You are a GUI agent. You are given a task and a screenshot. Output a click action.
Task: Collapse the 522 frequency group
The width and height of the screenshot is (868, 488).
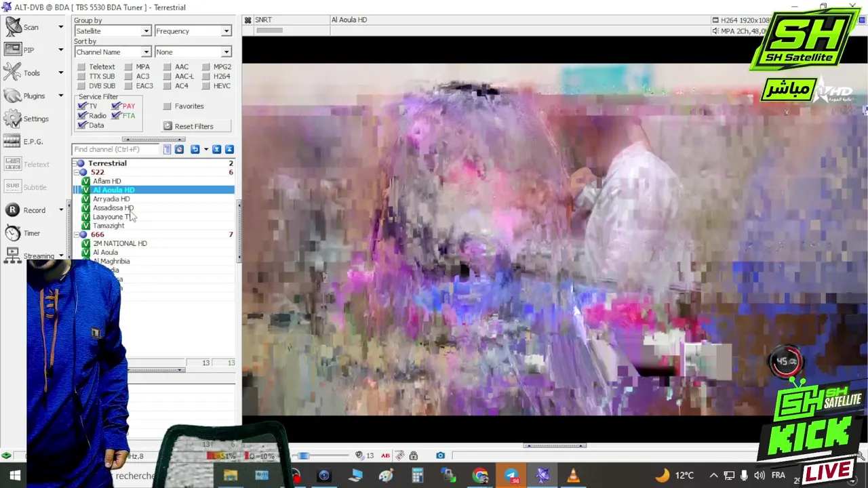click(75, 172)
